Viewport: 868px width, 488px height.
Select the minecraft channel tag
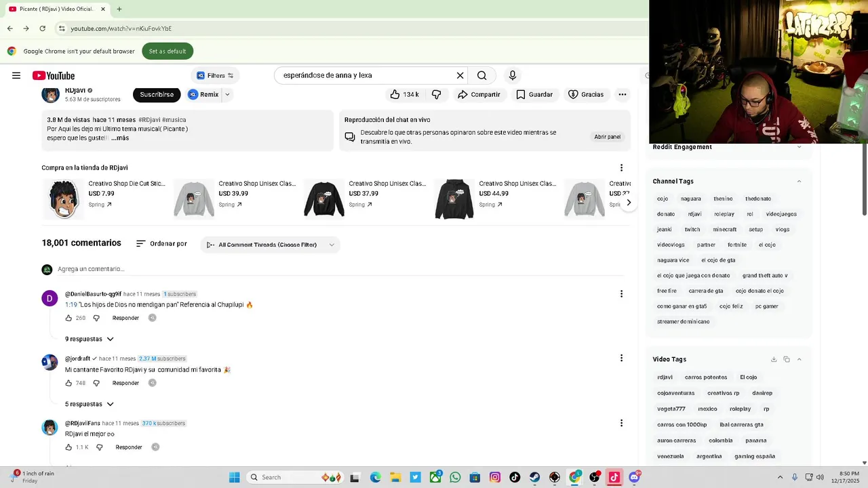click(724, 230)
